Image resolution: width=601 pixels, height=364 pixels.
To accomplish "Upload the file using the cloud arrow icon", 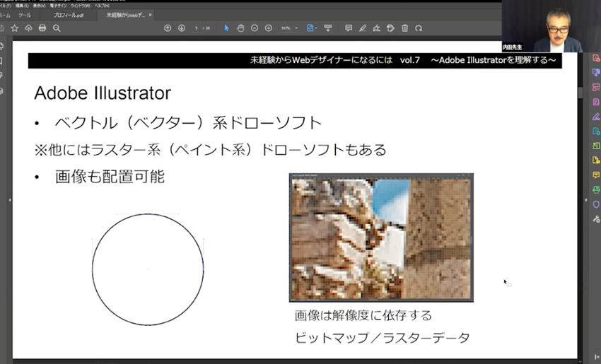I will (x=28, y=28).
